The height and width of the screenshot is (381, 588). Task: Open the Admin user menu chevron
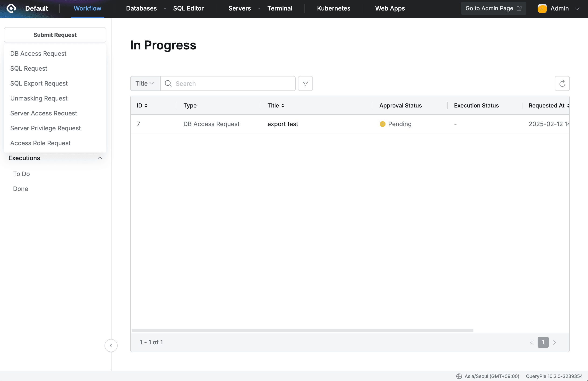click(577, 8)
